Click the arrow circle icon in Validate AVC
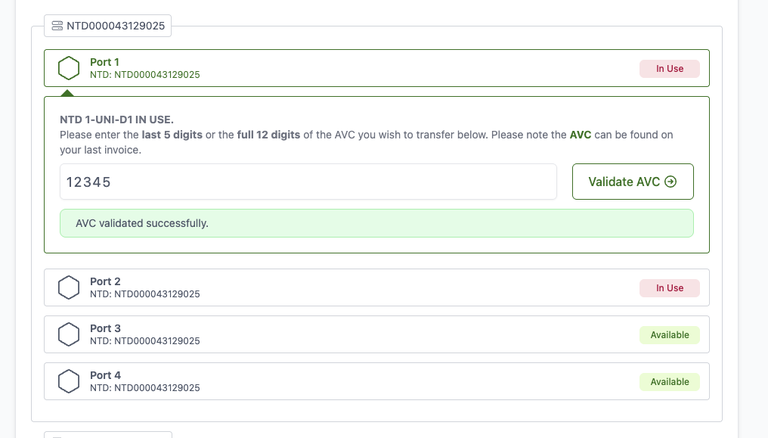Image resolution: width=768 pixels, height=438 pixels. click(671, 182)
